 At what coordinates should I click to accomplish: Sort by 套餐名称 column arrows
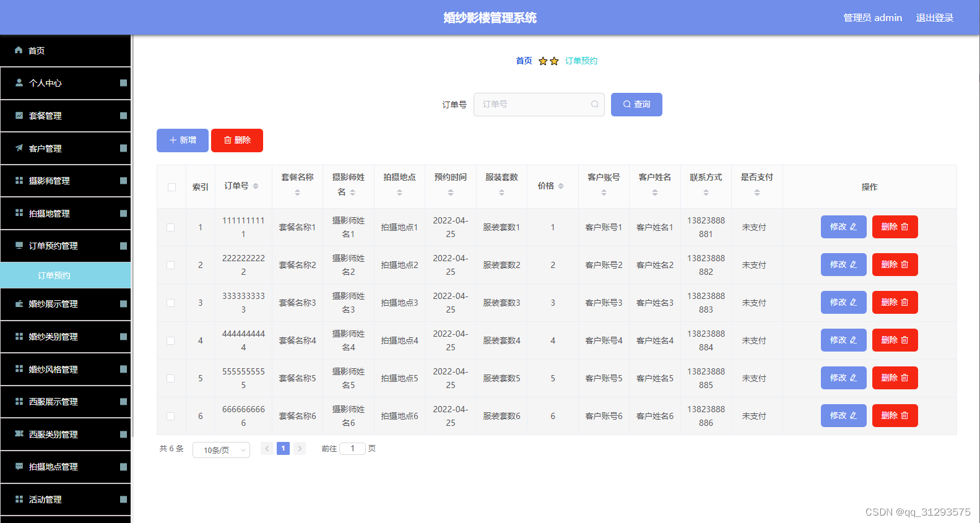pyautogui.click(x=297, y=192)
